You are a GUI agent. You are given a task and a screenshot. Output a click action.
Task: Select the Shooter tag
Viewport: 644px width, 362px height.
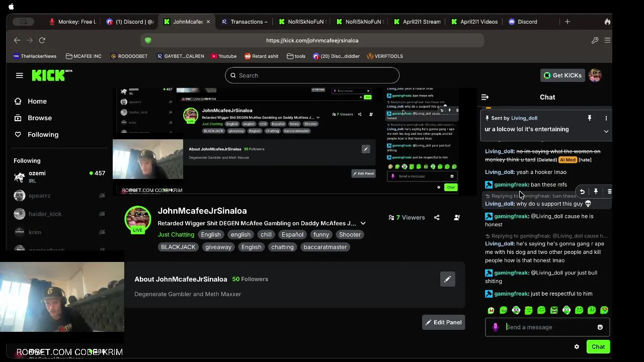pos(350,235)
